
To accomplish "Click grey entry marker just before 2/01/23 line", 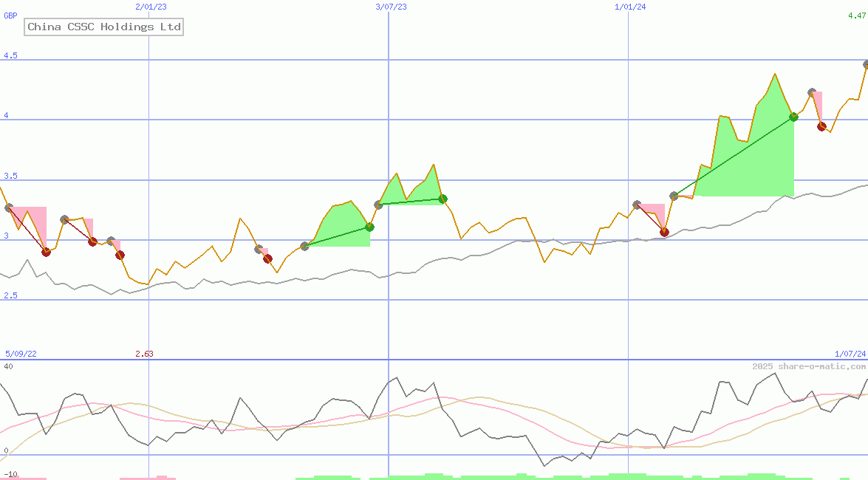I will click(111, 241).
